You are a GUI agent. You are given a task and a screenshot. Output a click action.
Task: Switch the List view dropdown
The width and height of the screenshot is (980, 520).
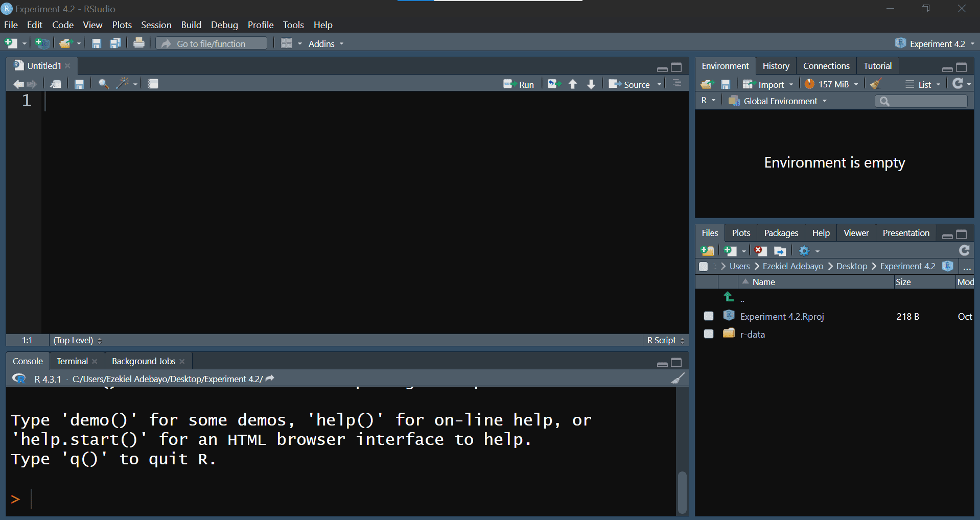pyautogui.click(x=923, y=84)
